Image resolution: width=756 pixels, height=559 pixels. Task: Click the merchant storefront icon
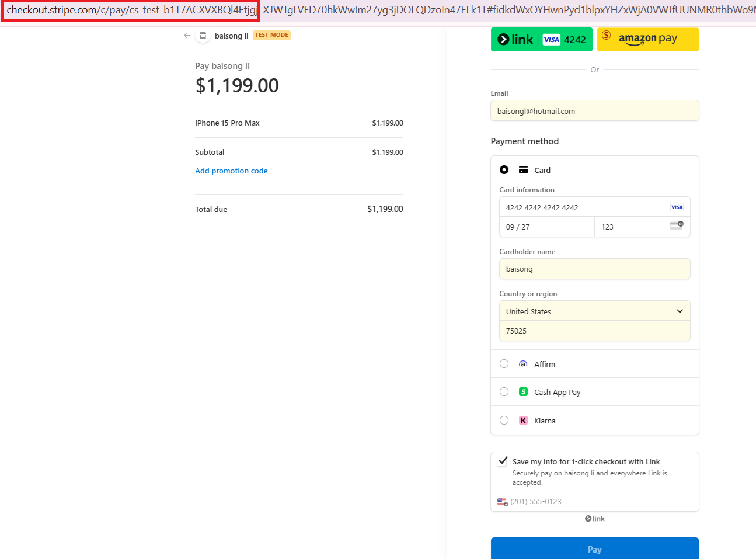[x=203, y=36]
